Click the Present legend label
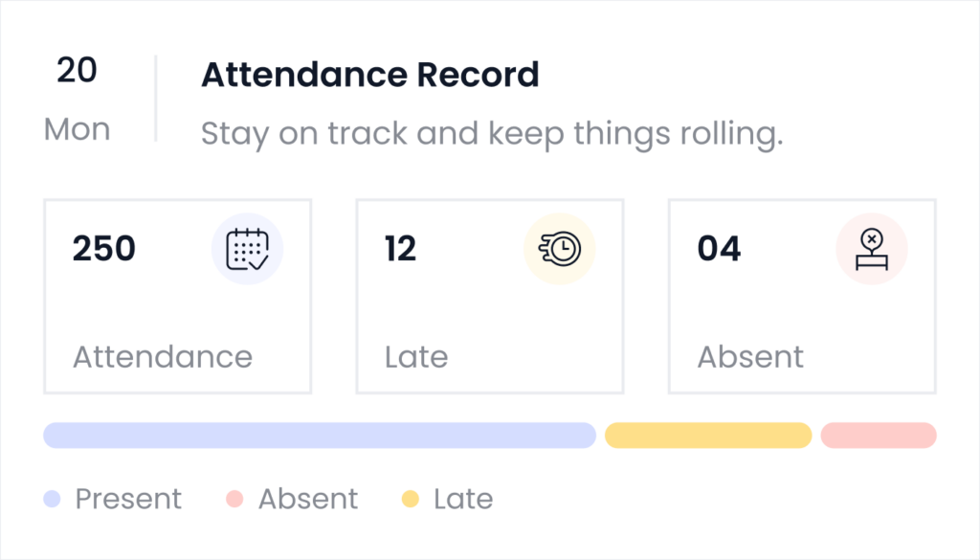Screen dimensions: 980x560 click(x=128, y=499)
